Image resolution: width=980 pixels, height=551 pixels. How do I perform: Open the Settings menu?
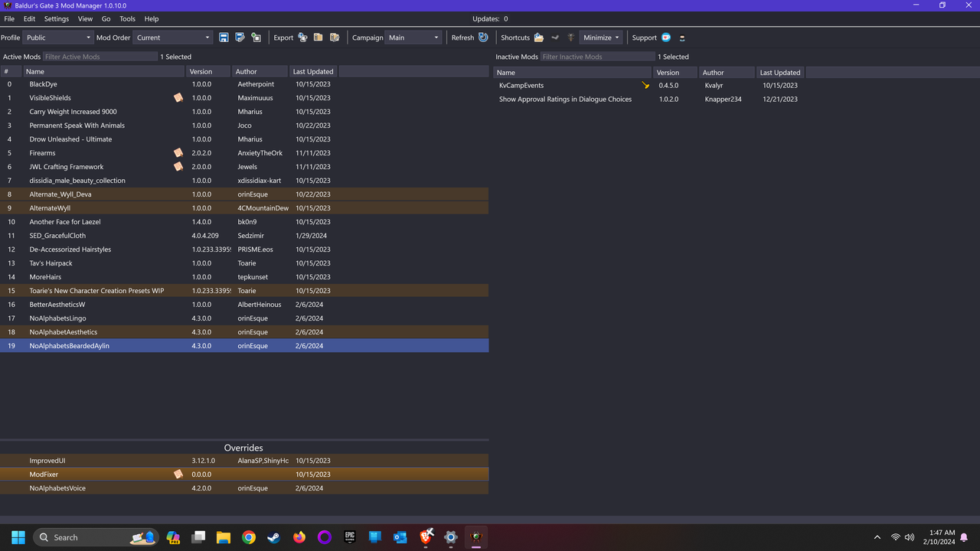[56, 18]
